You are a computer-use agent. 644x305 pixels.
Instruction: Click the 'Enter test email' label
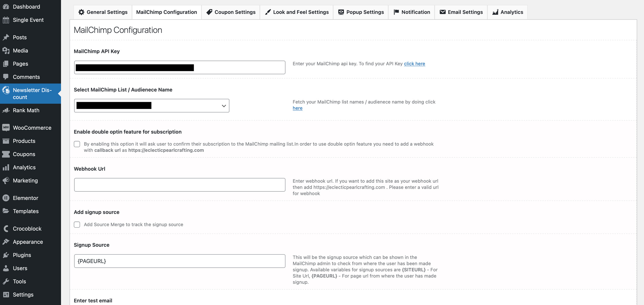pyautogui.click(x=93, y=301)
